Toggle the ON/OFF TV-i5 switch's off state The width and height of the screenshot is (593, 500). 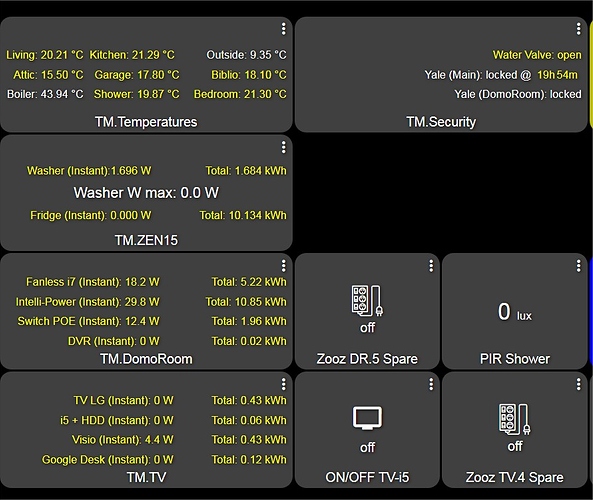click(x=367, y=447)
